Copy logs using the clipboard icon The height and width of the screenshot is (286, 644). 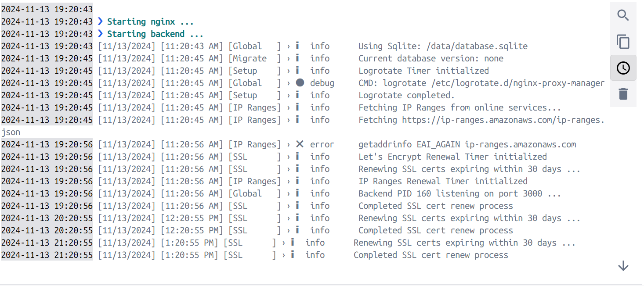click(x=623, y=42)
